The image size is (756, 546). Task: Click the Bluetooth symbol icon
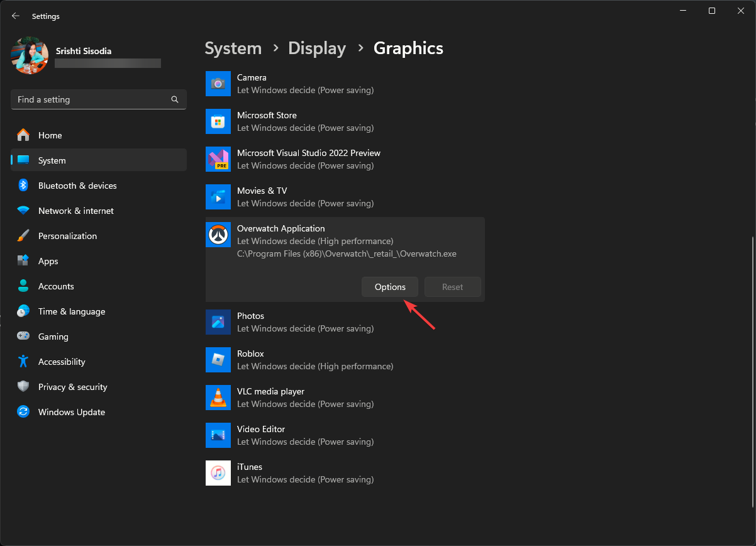point(23,186)
